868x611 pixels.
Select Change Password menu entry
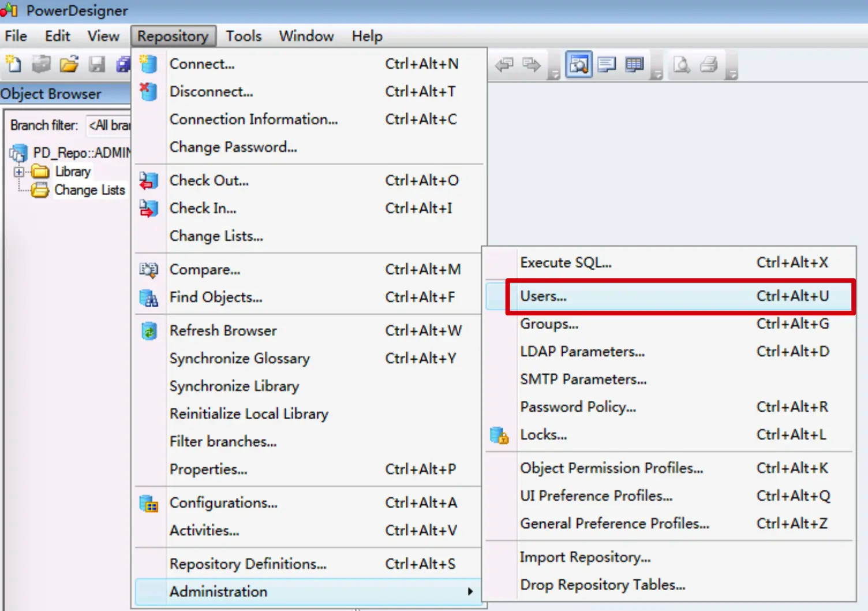tap(309, 147)
